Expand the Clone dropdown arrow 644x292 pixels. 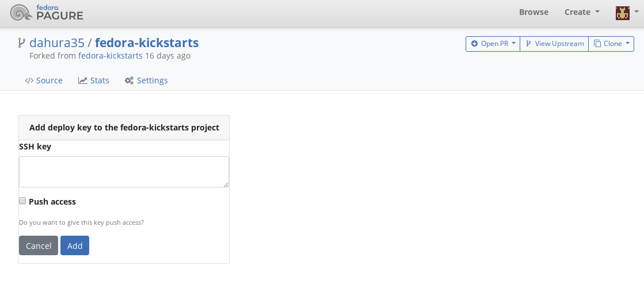(627, 44)
